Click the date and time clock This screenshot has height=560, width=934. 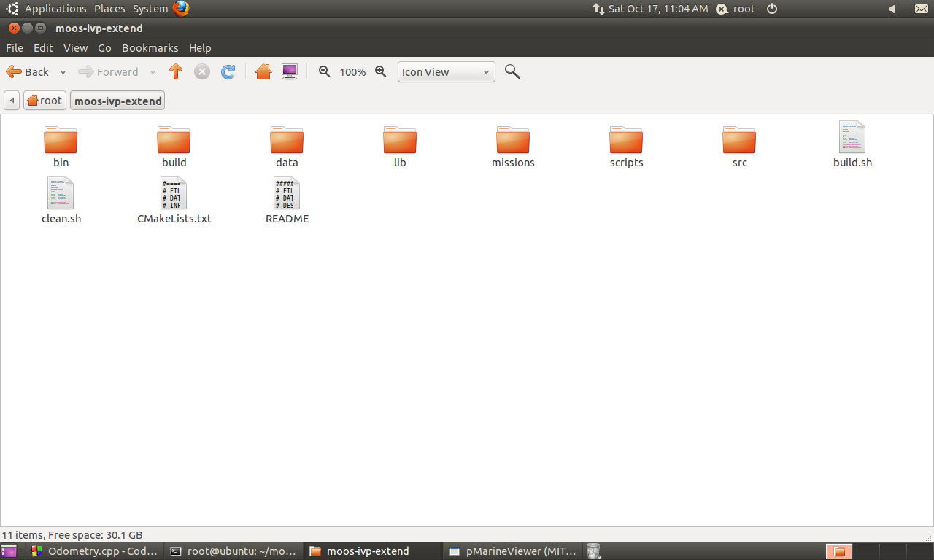[x=658, y=9]
